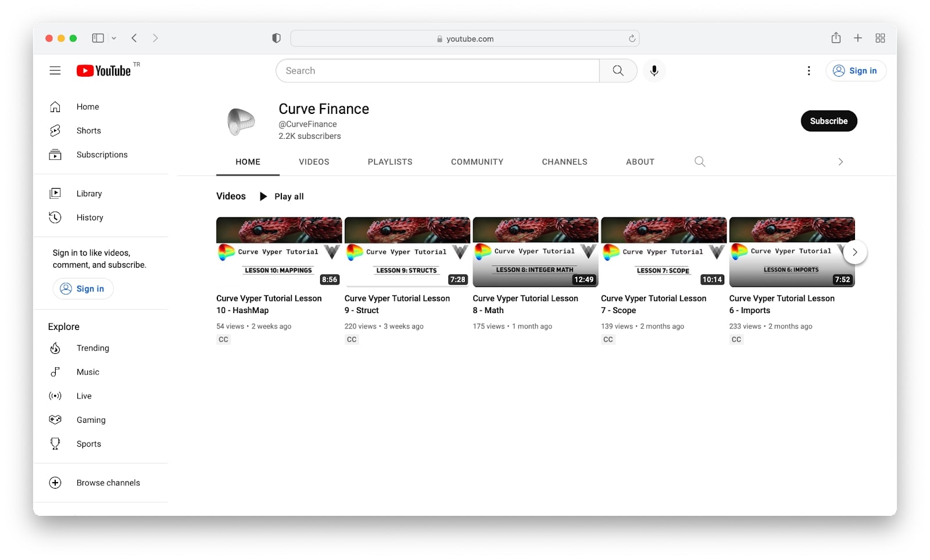Click '@CurveFinance' handle text
The width and height of the screenshot is (930, 560).
pos(307,124)
